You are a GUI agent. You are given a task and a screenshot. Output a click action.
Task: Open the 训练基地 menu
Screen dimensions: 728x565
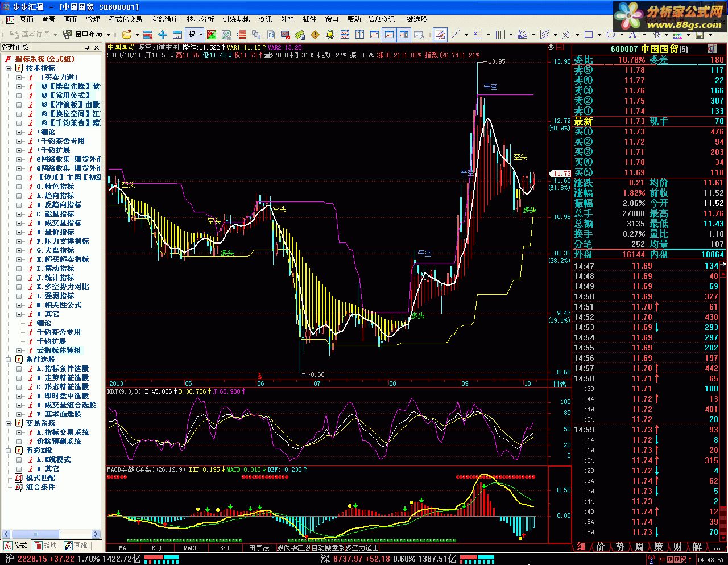pos(236,19)
